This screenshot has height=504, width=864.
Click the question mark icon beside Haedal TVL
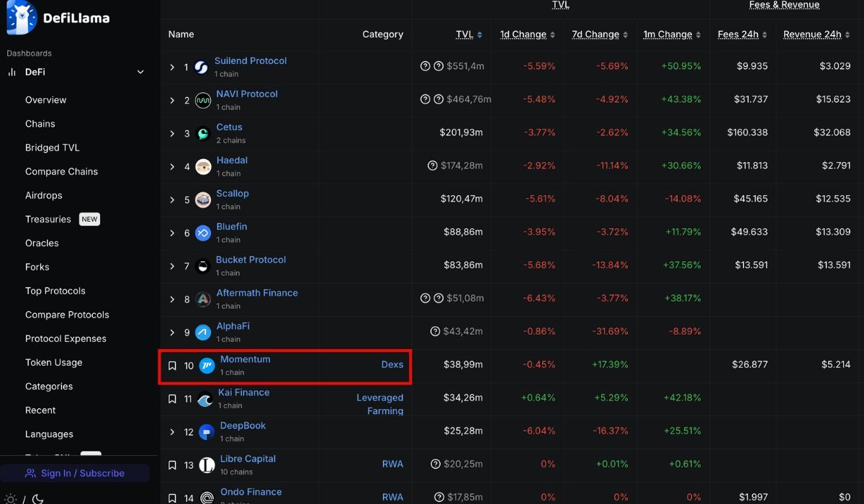click(433, 166)
